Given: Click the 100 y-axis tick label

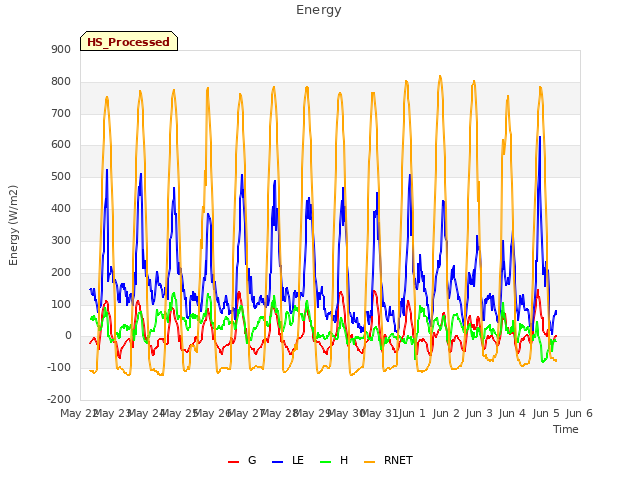Looking at the screenshot, I should point(61,304).
